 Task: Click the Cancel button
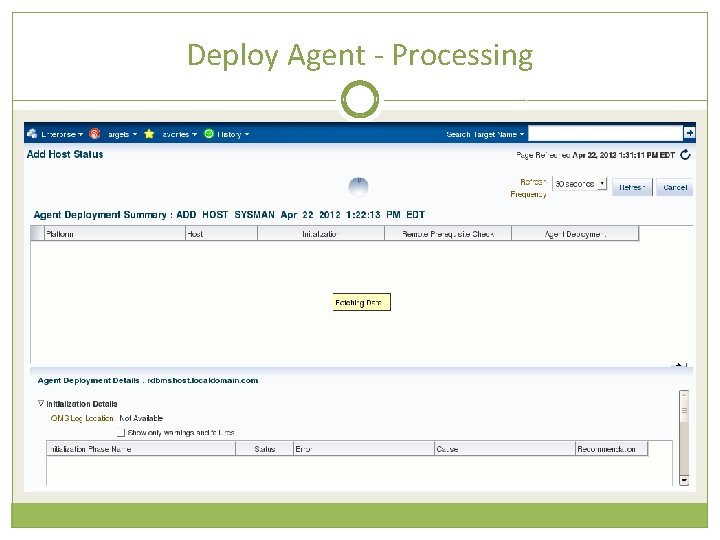675,187
